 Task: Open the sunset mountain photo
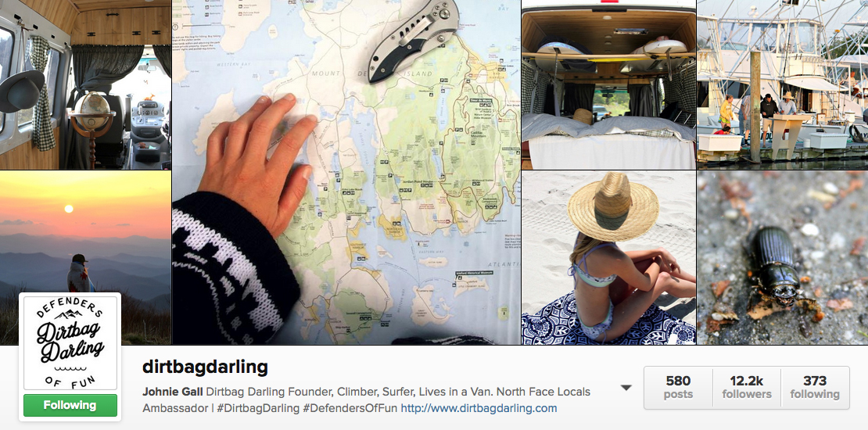pos(85,258)
